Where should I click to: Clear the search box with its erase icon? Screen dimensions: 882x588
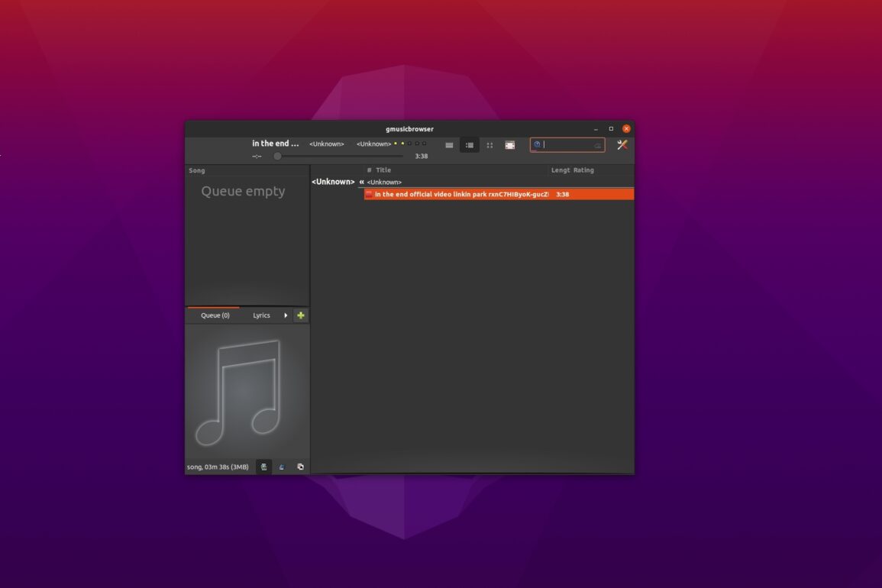(597, 145)
